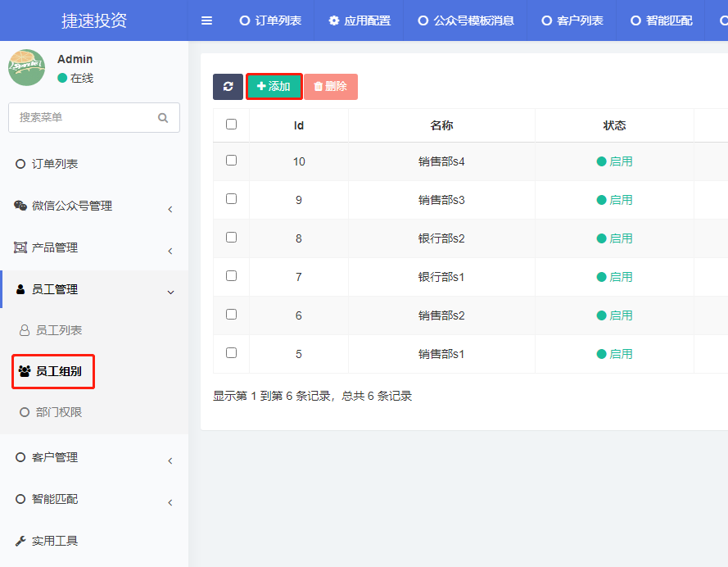Click the WeChat icon beside 微信公众号管理
The width and height of the screenshot is (728, 567).
coord(20,206)
